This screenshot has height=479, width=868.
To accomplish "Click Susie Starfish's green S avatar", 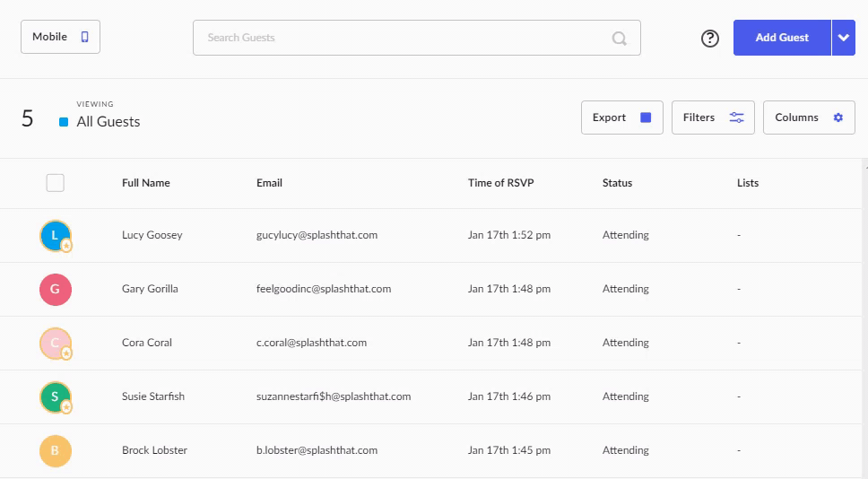I will tap(55, 396).
